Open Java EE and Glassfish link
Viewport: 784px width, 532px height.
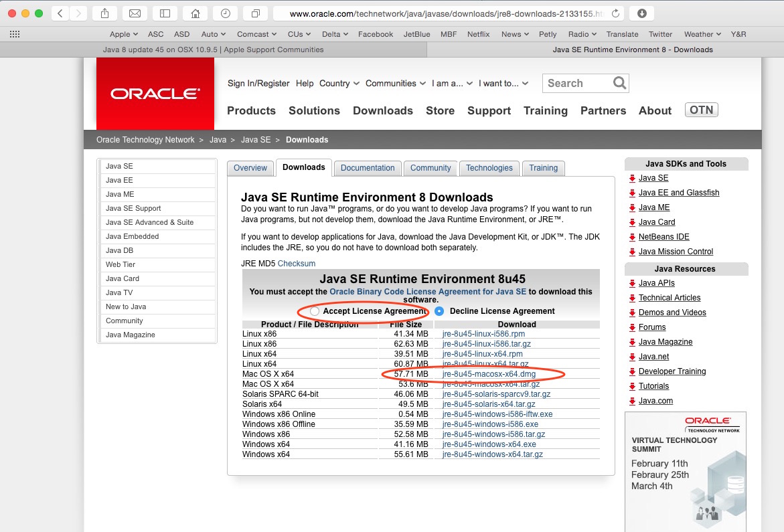679,193
